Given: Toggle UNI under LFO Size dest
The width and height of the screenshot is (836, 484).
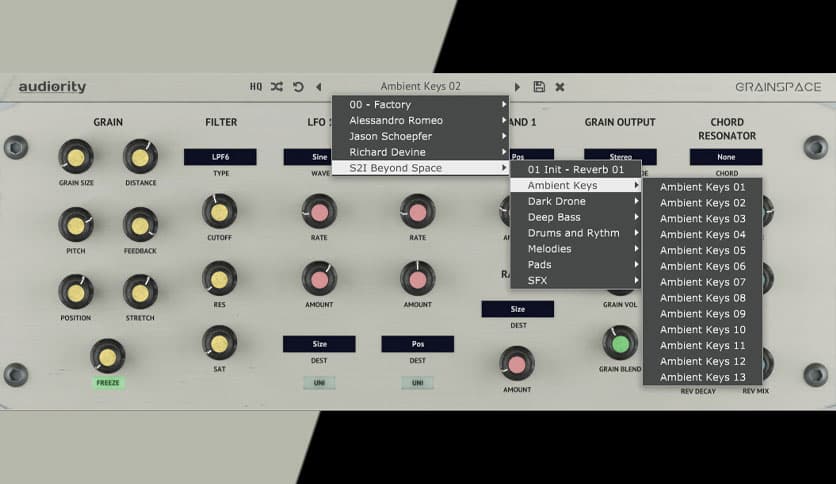Looking at the screenshot, I should tap(319, 383).
